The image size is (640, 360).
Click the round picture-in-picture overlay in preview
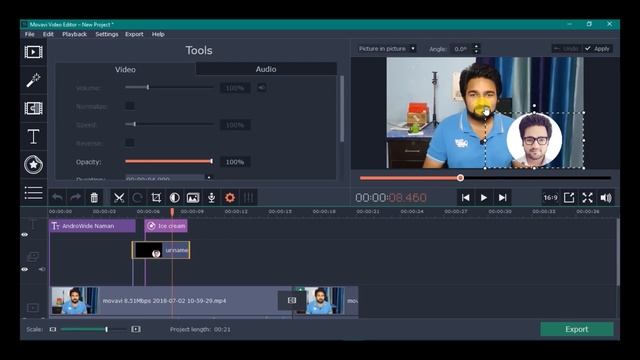click(534, 140)
